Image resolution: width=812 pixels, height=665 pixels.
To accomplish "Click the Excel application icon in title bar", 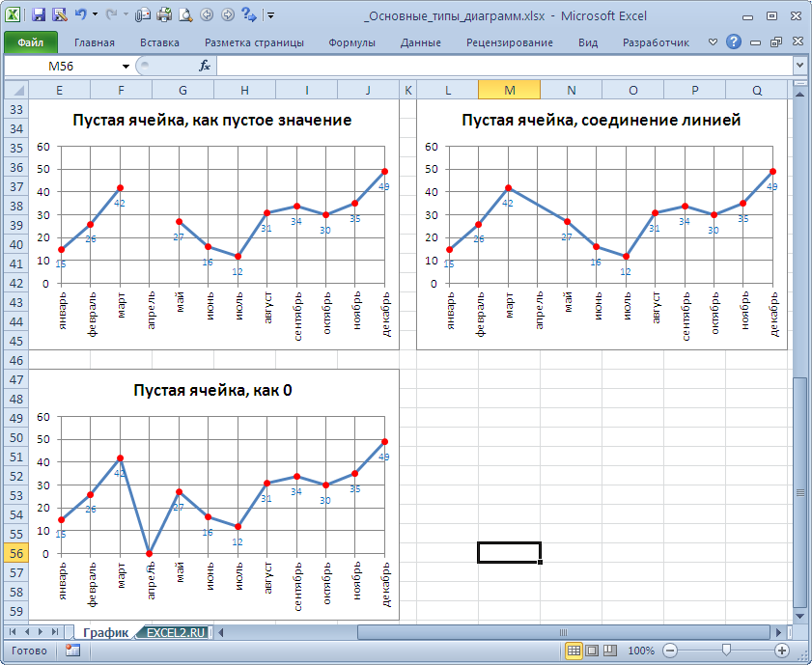I will point(13,14).
